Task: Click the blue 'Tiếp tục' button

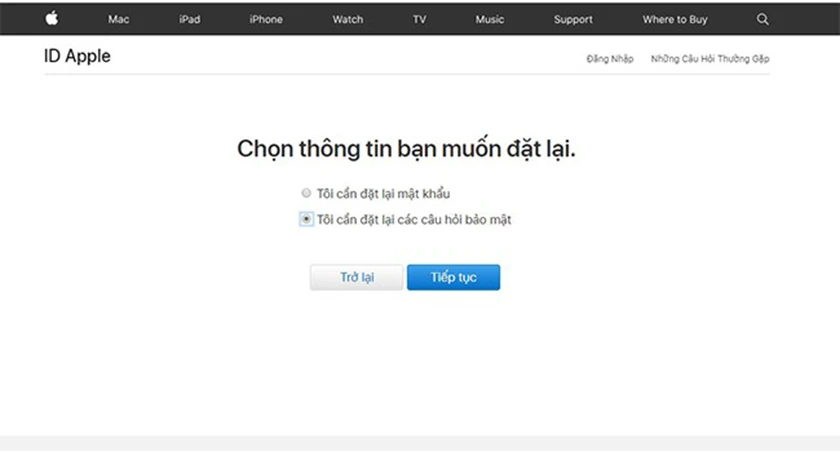Action: point(453,277)
